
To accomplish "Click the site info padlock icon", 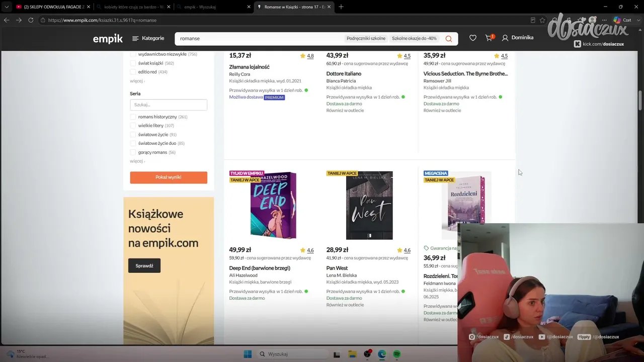I will [43, 20].
